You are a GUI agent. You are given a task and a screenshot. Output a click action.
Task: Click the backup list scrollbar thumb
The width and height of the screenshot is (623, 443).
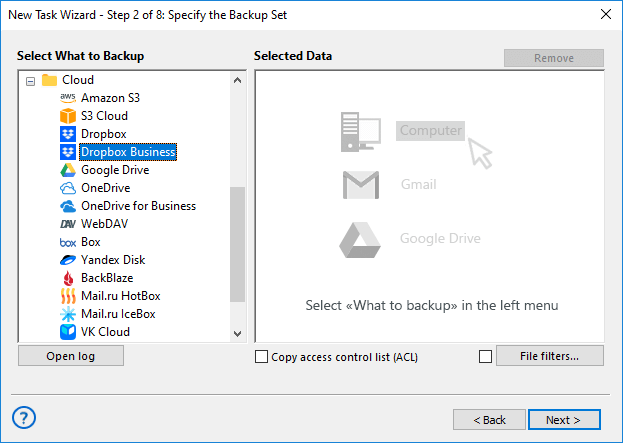click(x=238, y=244)
